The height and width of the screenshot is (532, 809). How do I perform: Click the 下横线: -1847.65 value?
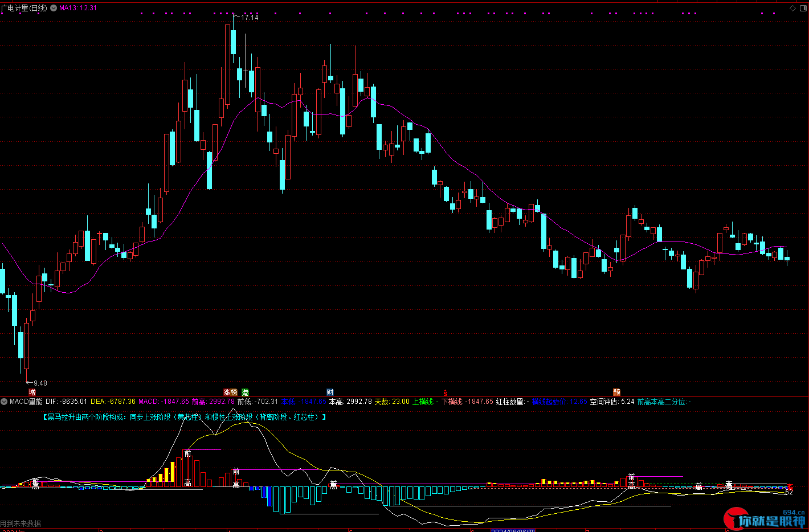(468, 402)
